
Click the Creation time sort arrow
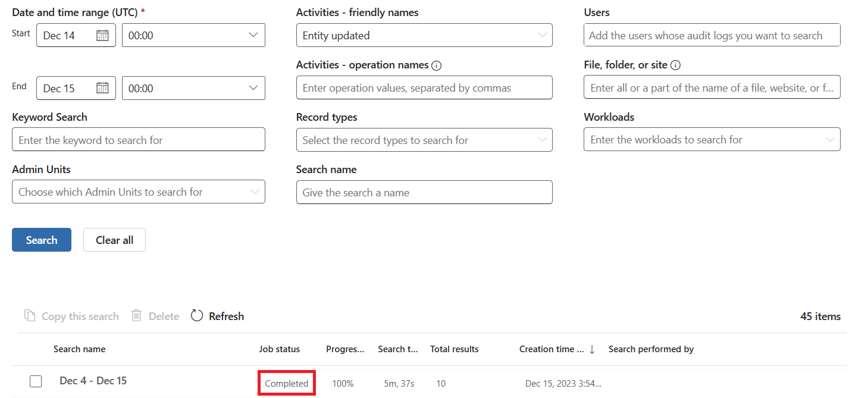pyautogui.click(x=592, y=349)
